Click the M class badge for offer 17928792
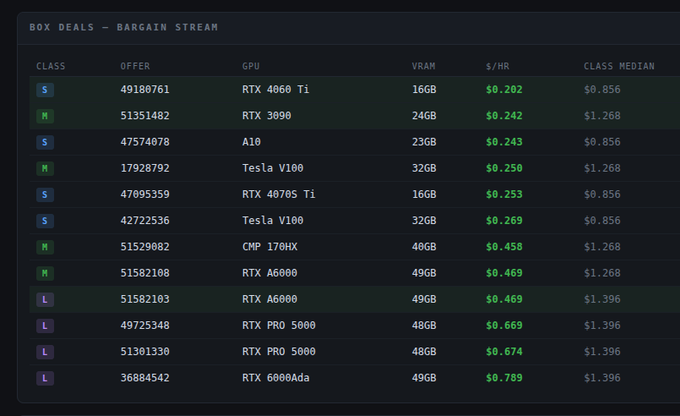Image resolution: width=680 pixels, height=416 pixels. click(45, 168)
